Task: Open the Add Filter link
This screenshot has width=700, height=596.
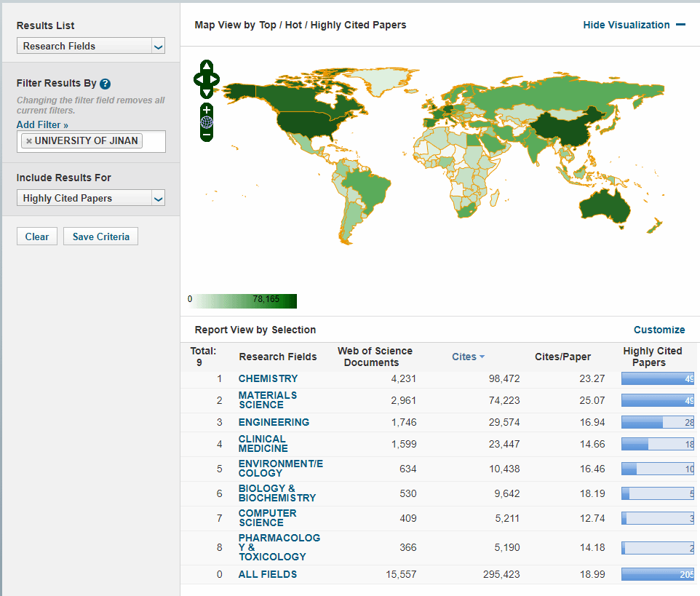Action: click(42, 125)
